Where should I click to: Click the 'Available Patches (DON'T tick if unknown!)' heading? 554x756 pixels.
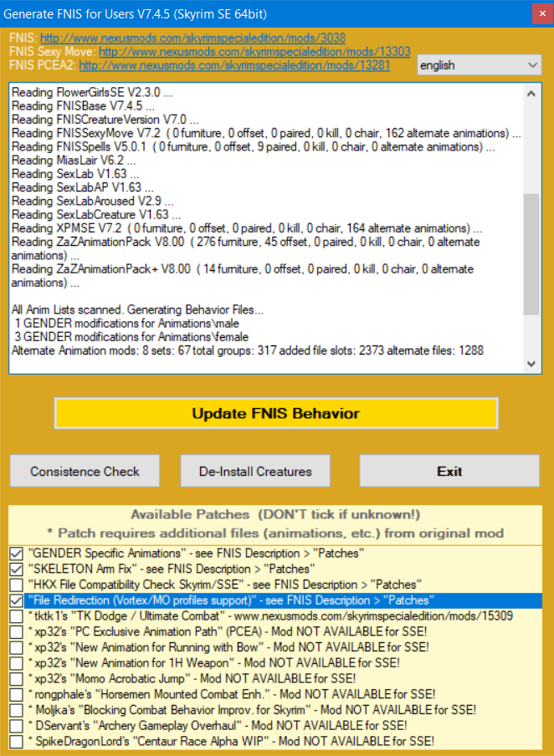(275, 514)
